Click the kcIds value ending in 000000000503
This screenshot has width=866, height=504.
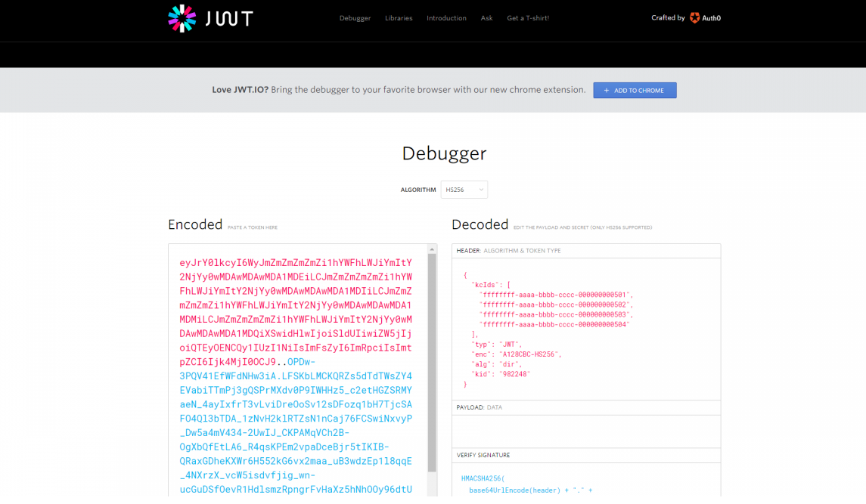click(x=556, y=314)
